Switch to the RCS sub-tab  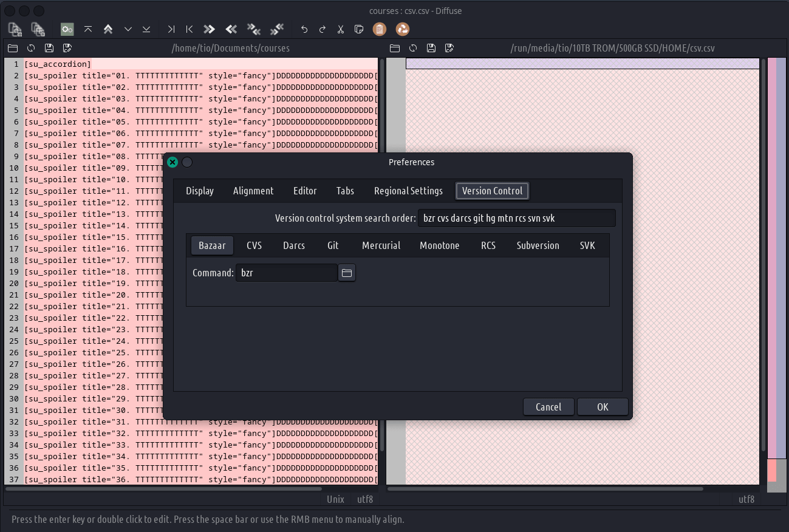(x=488, y=245)
